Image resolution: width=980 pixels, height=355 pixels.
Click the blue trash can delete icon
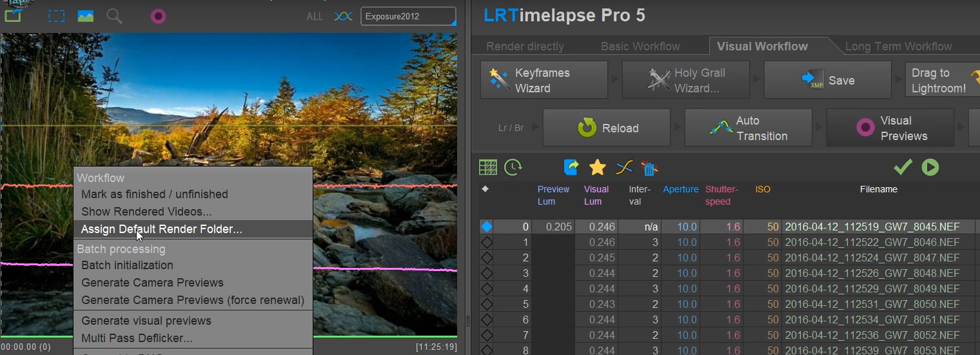point(649,168)
